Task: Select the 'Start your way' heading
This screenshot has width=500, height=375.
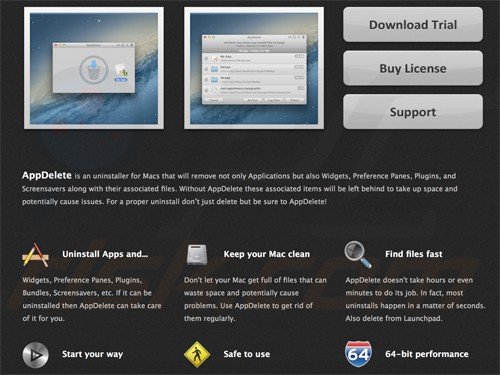Action: tap(92, 354)
